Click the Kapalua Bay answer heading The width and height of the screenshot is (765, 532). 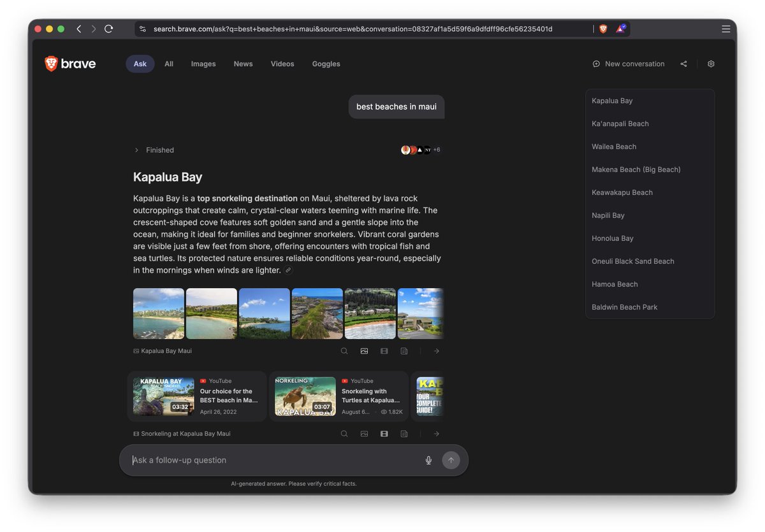click(x=168, y=177)
